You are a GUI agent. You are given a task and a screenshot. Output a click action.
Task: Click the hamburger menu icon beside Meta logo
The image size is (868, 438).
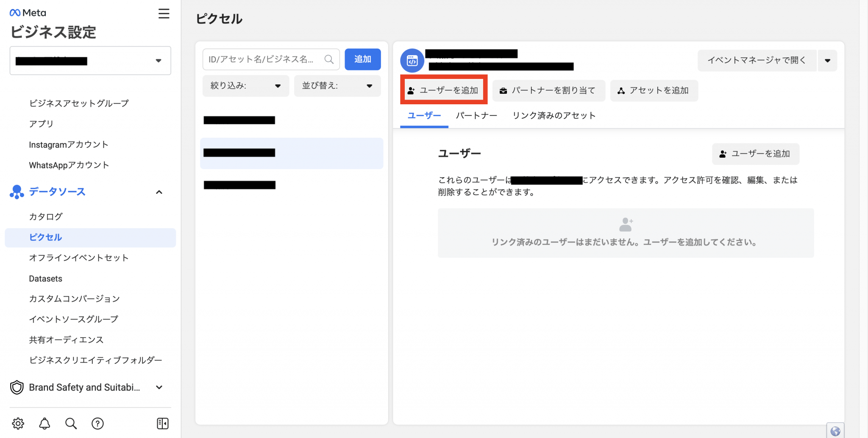[x=164, y=14]
